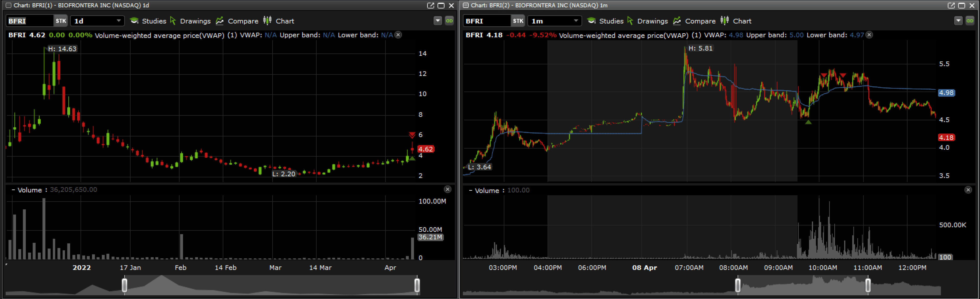
Task: Click Studies label in the 1m chart
Action: [x=611, y=21]
